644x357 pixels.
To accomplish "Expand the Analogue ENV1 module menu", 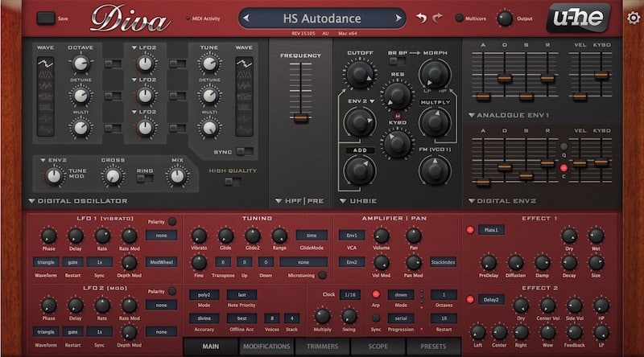I will click(472, 115).
